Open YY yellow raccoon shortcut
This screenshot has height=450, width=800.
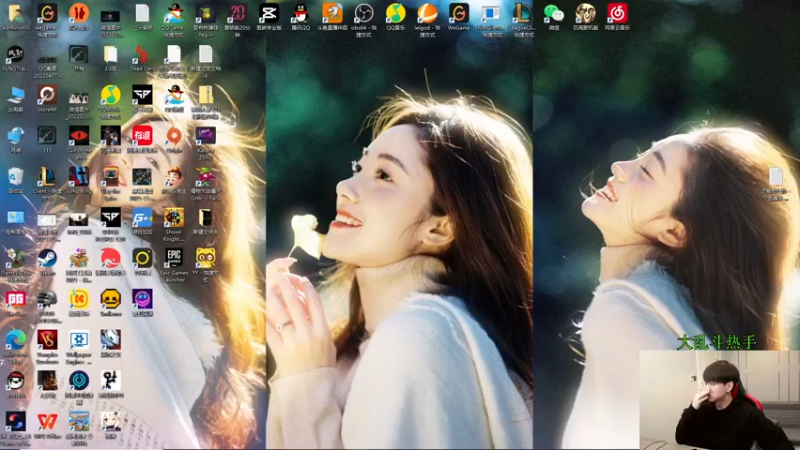[205, 259]
